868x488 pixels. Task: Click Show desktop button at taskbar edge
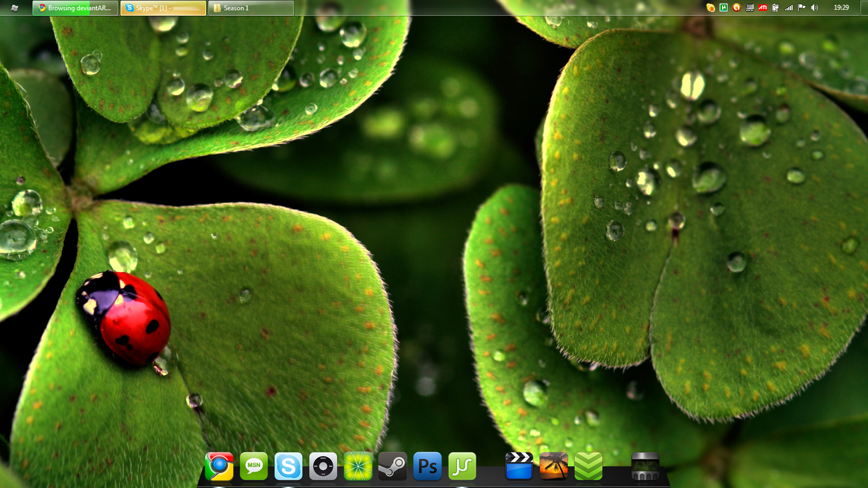coord(864,8)
